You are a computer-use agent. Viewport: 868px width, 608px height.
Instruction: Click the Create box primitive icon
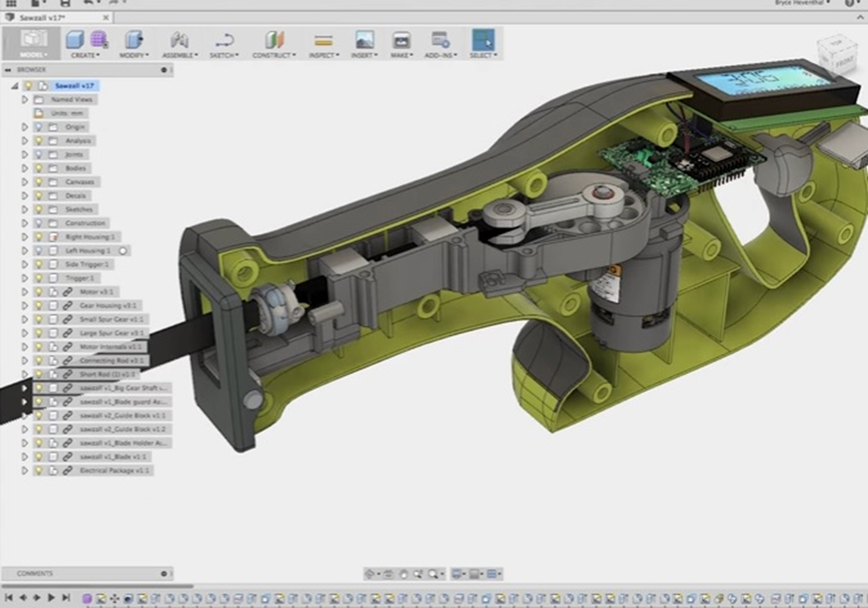[75, 40]
